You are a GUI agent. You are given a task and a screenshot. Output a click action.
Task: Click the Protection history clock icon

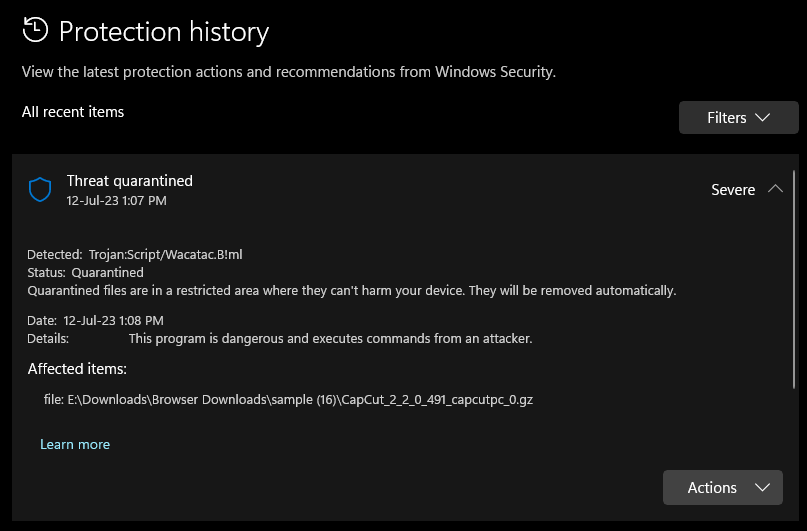tap(36, 30)
